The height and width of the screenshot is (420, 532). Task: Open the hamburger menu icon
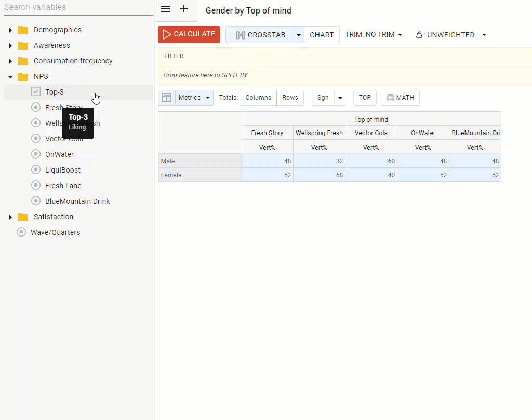[x=165, y=9]
